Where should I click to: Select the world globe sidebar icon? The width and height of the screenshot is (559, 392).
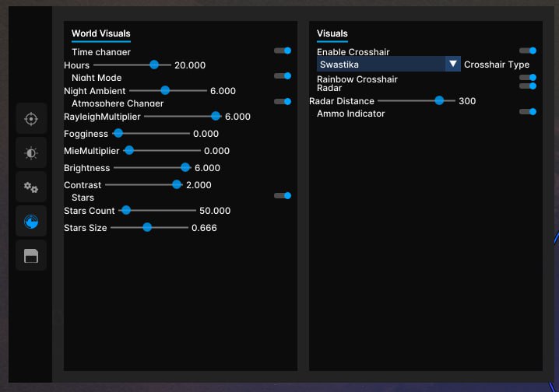(x=31, y=222)
